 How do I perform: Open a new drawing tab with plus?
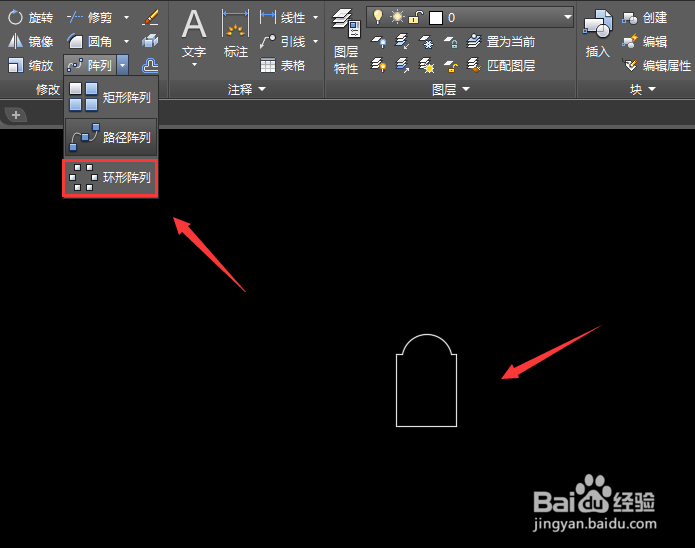(x=16, y=115)
